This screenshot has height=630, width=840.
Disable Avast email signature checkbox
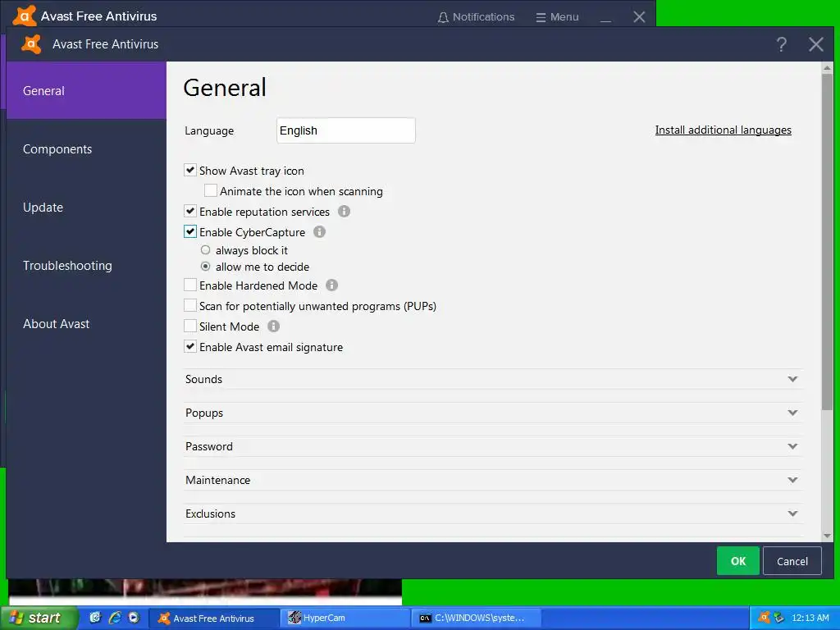[x=190, y=347]
